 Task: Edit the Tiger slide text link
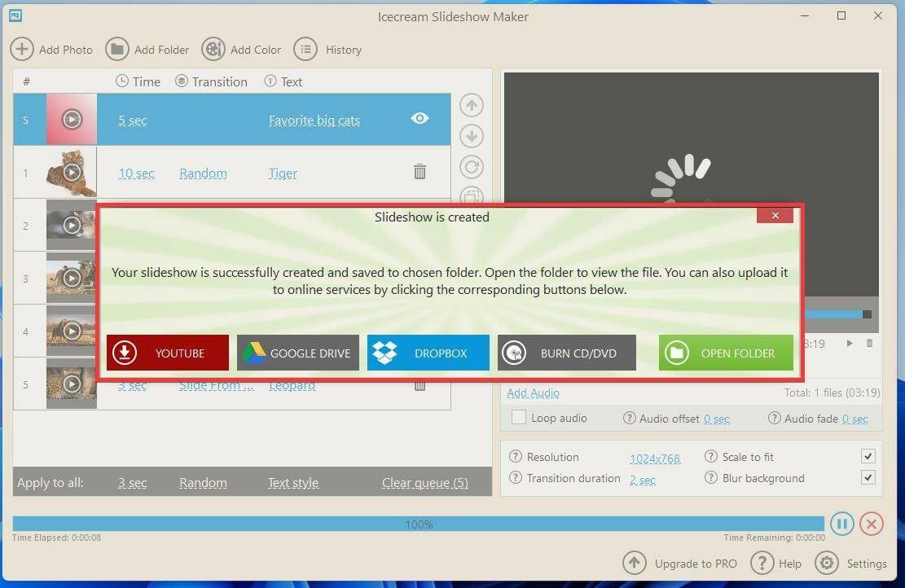click(x=283, y=173)
